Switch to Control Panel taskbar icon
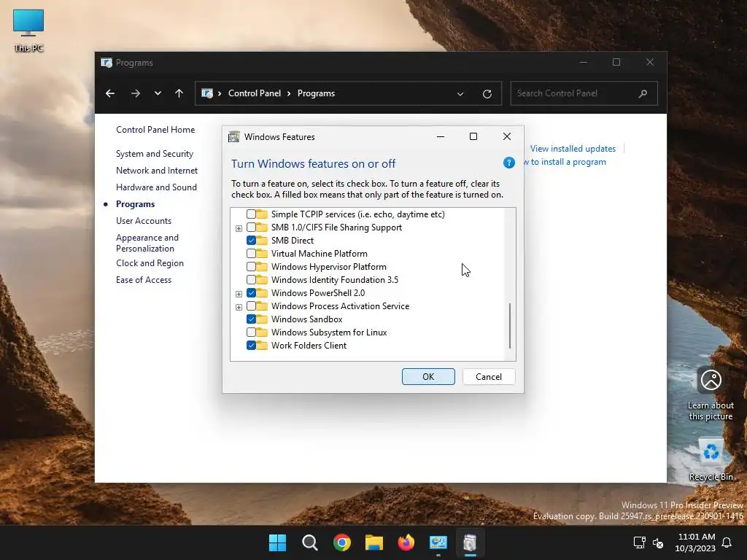747x560 pixels. pyautogui.click(x=438, y=542)
